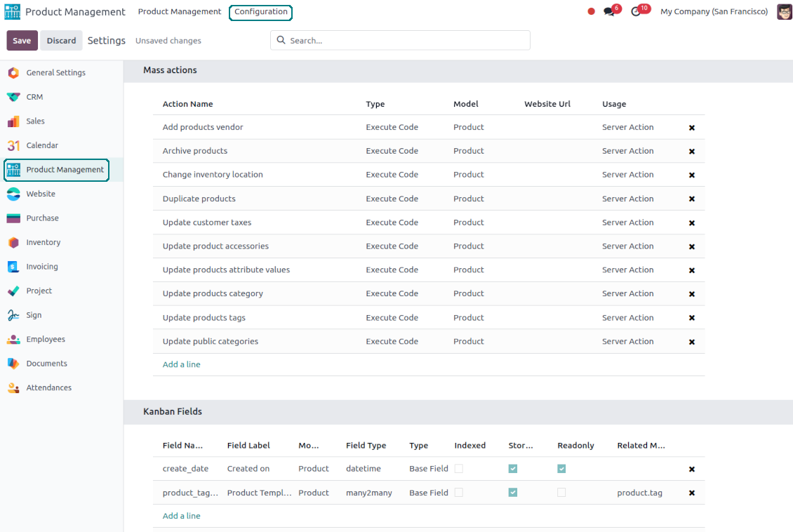Open the company switcher My Company (San Francisco)

714,12
